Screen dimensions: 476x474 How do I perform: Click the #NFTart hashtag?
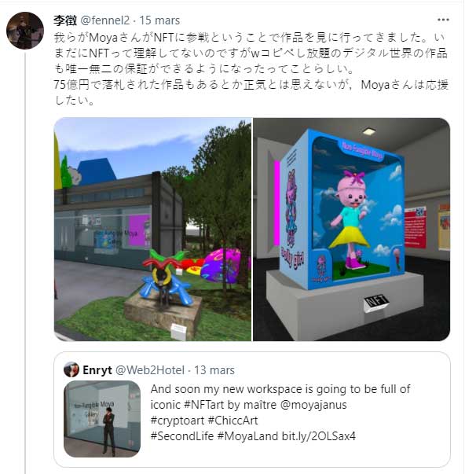(x=206, y=405)
